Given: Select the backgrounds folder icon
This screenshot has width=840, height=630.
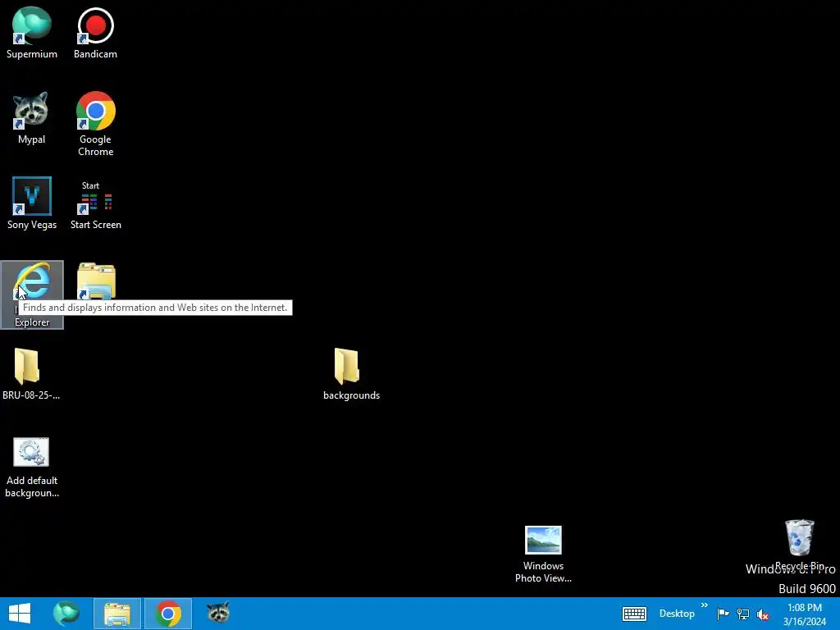Looking at the screenshot, I should click(351, 374).
